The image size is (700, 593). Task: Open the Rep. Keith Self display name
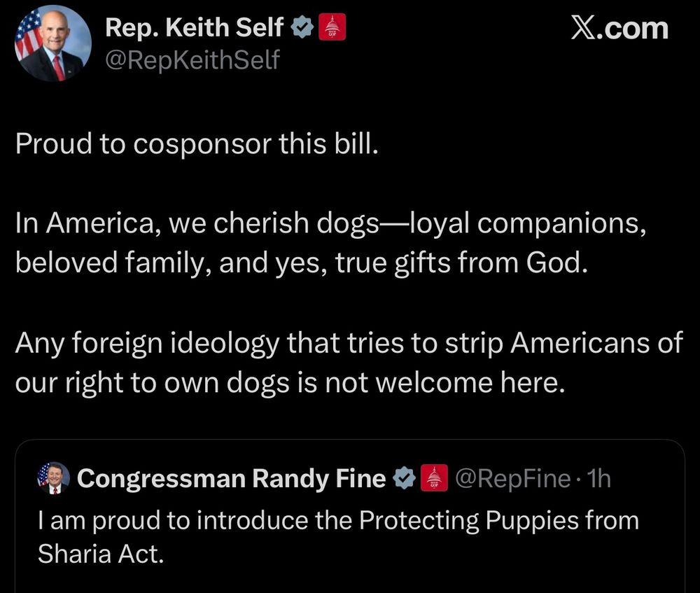coord(195,28)
